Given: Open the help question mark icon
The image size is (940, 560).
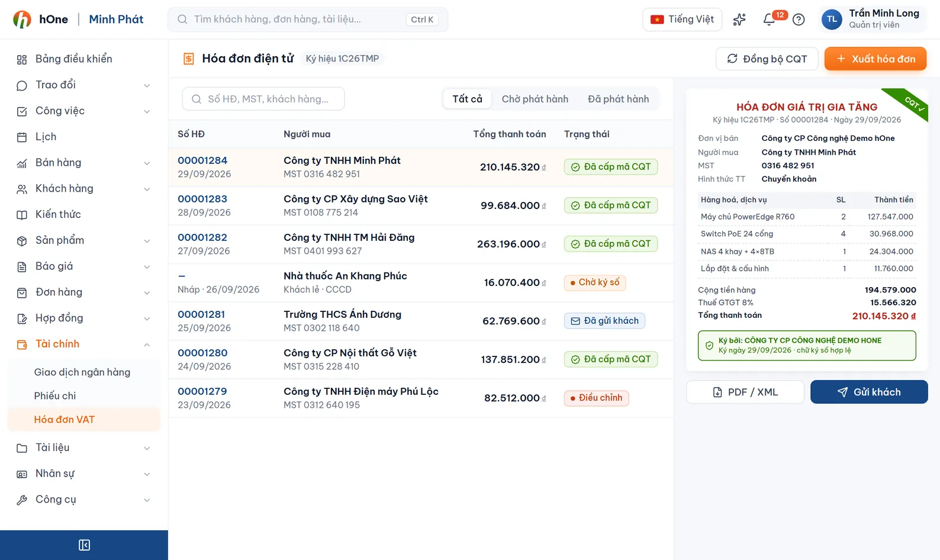Looking at the screenshot, I should point(799,20).
